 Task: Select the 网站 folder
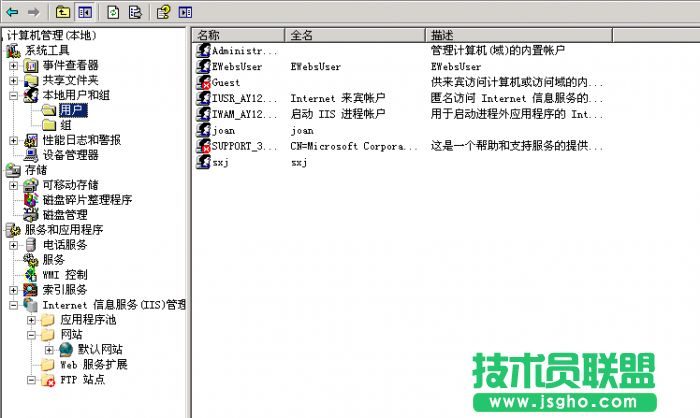(71, 334)
